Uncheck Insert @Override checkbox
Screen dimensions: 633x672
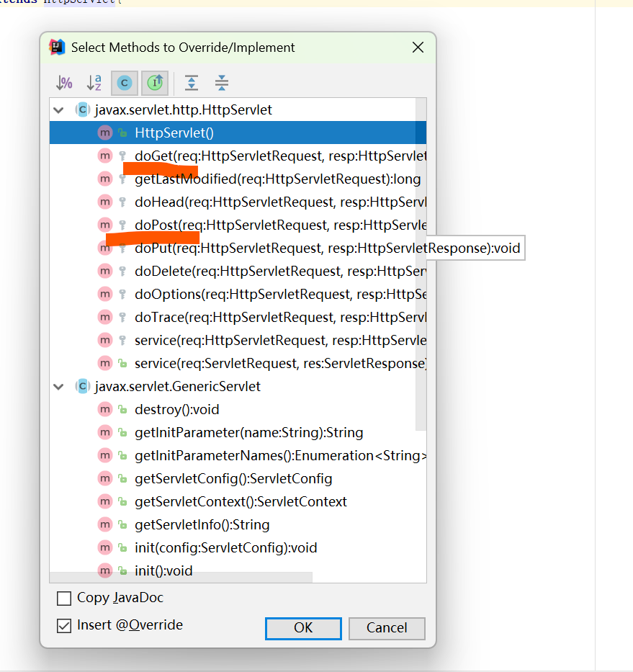[64, 626]
